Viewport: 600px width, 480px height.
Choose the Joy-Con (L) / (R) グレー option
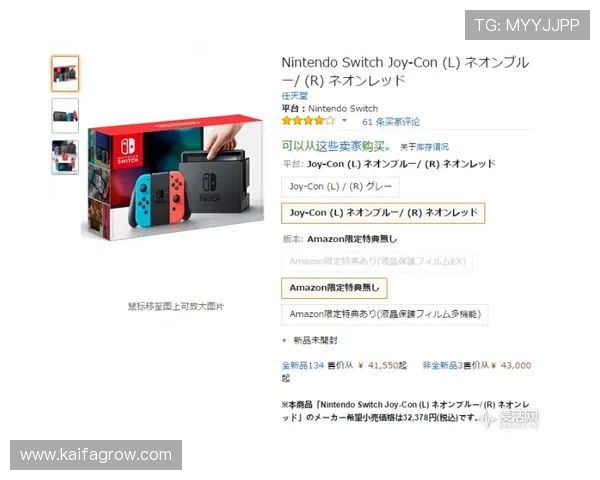click(341, 186)
